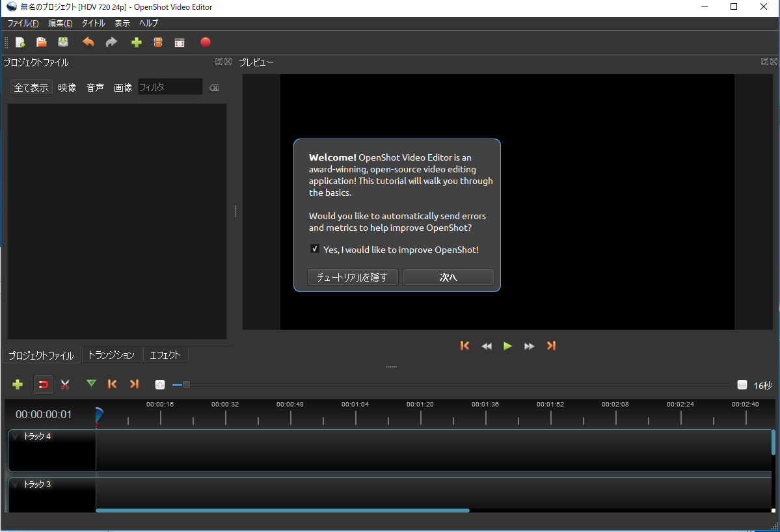Close the preview panel

773,62
